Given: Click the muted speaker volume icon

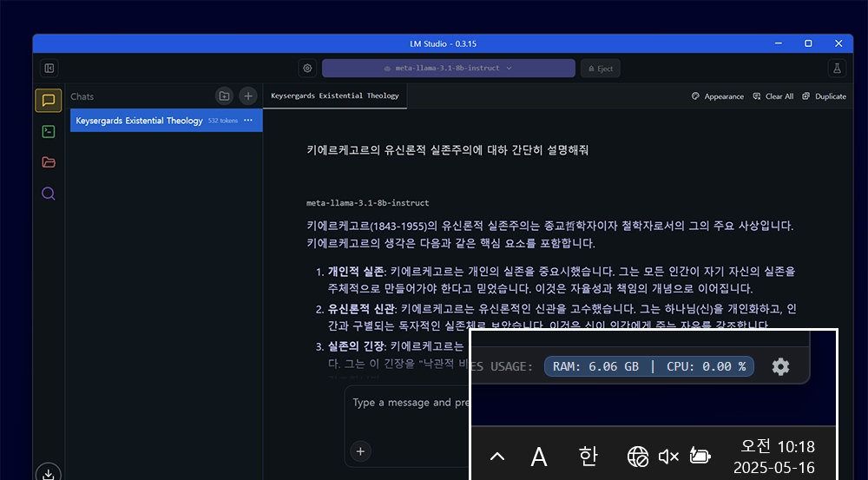Looking at the screenshot, I should coord(668,457).
